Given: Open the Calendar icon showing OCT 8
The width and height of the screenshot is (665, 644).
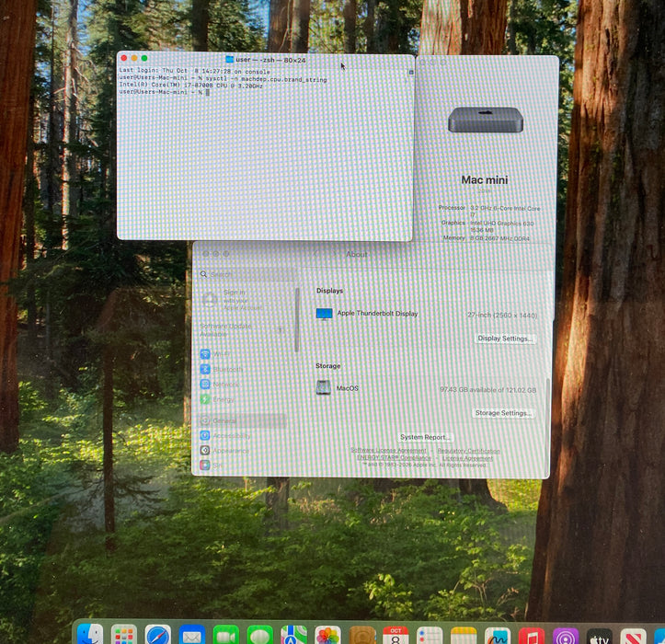Looking at the screenshot, I should (396, 635).
